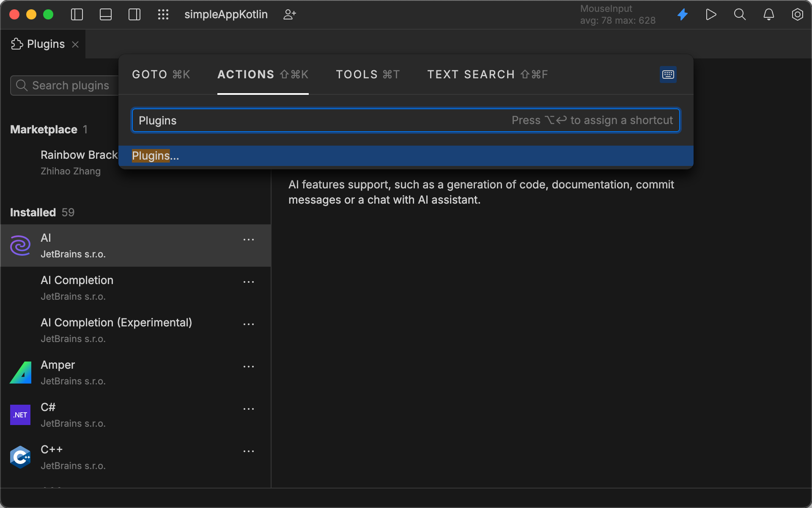Open more options for the Amper plugin
Image resolution: width=812 pixels, height=508 pixels.
click(x=249, y=367)
